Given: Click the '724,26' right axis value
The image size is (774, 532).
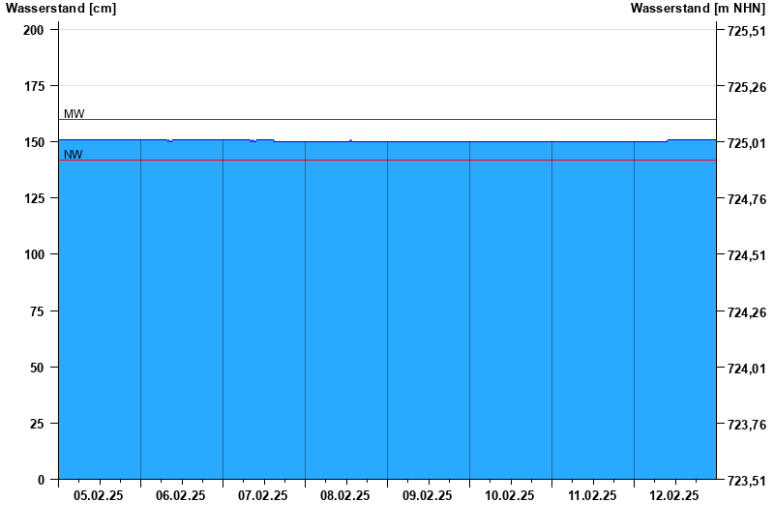Looking at the screenshot, I should [747, 312].
